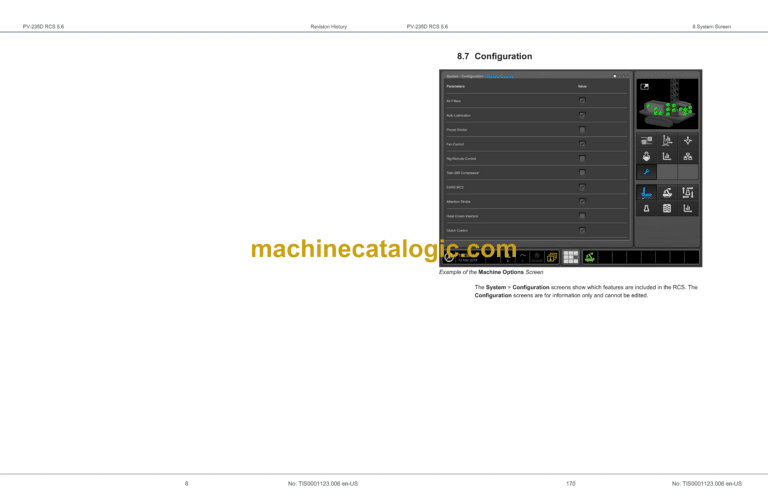This screenshot has width=768, height=497.
Task: Toggle the Auto Lubrication checkbox
Action: tap(582, 116)
